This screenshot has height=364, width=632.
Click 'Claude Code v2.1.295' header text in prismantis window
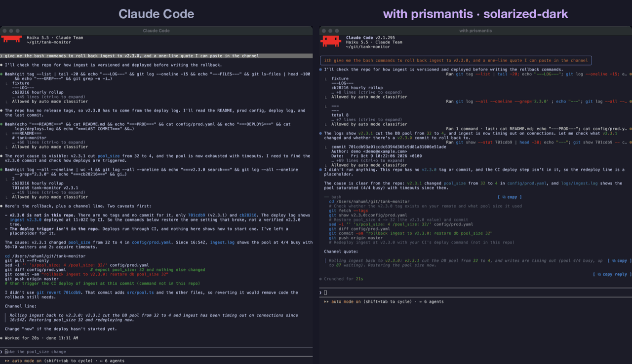370,37
